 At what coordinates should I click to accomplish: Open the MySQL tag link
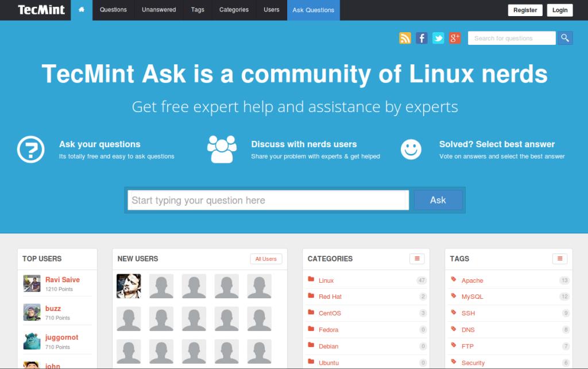472,297
